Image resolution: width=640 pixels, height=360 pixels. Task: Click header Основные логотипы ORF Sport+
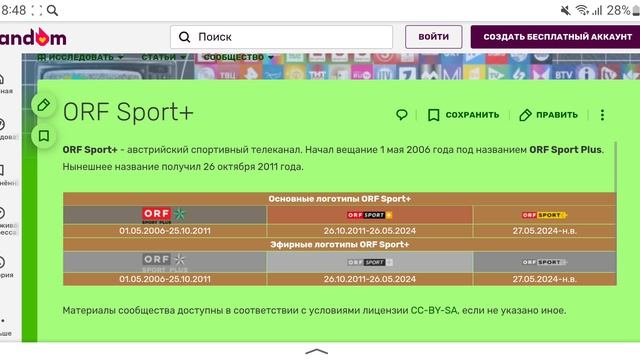click(340, 199)
